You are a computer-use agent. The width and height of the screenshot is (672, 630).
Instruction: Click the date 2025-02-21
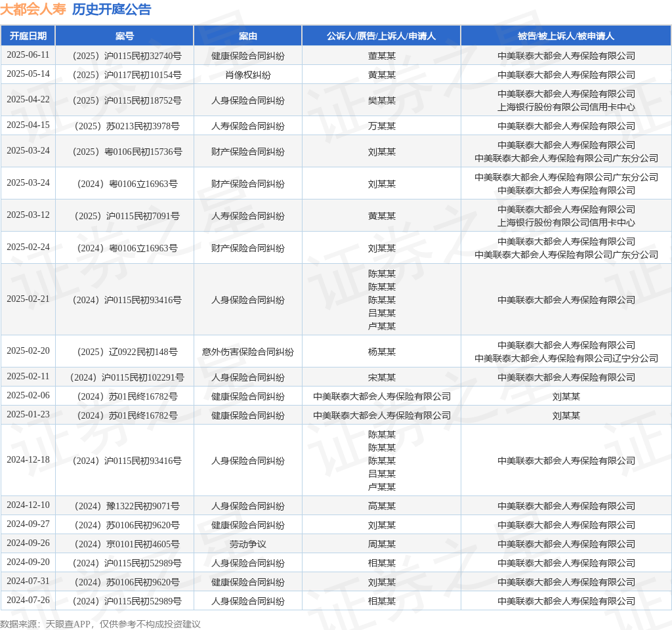(x=28, y=299)
